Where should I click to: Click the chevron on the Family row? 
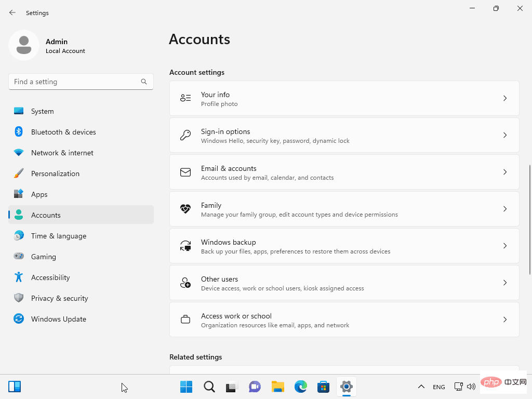point(505,209)
